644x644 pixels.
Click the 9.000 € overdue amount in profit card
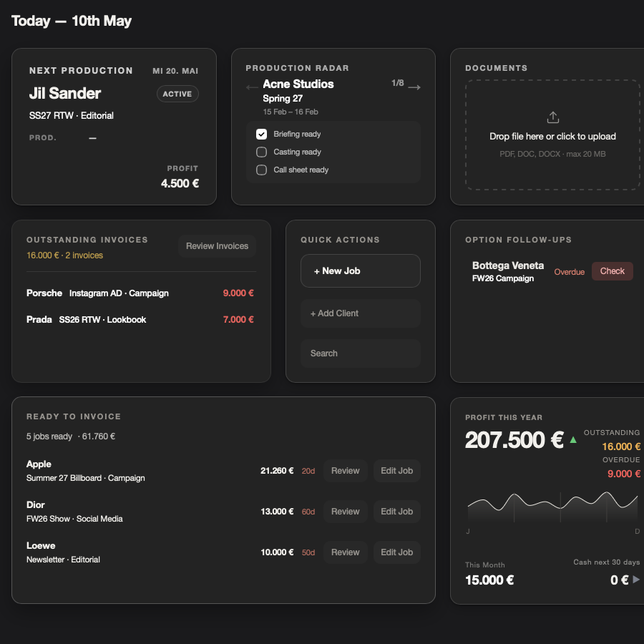(624, 474)
